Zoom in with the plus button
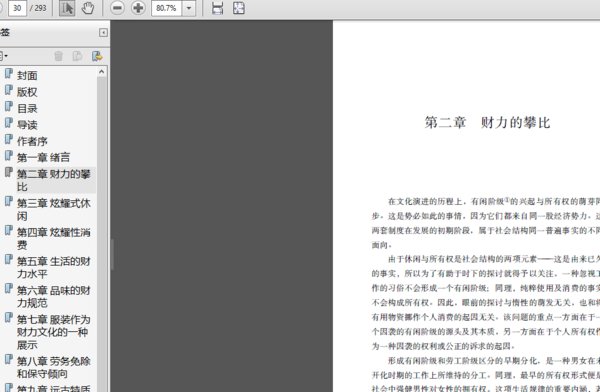The width and height of the screenshot is (600, 392). (138, 8)
